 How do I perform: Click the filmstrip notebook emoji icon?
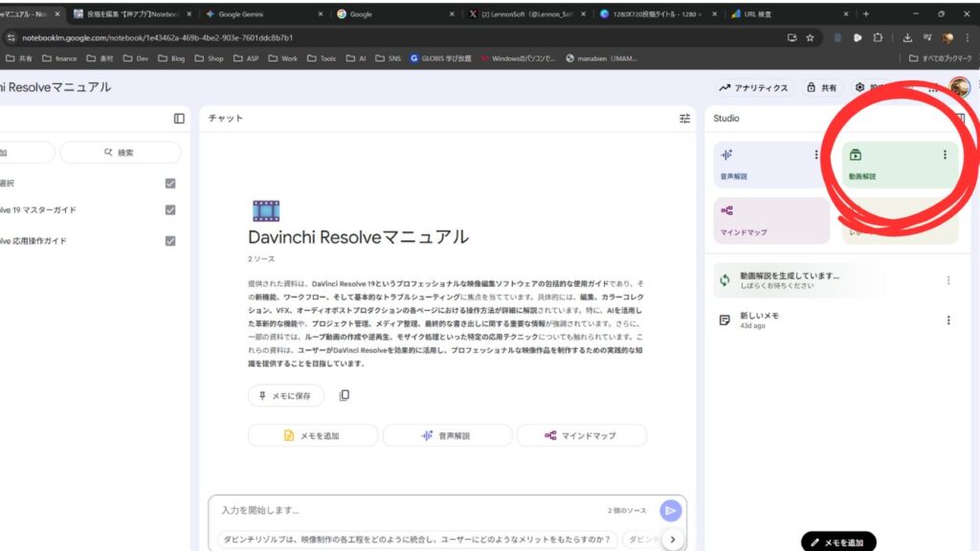266,211
